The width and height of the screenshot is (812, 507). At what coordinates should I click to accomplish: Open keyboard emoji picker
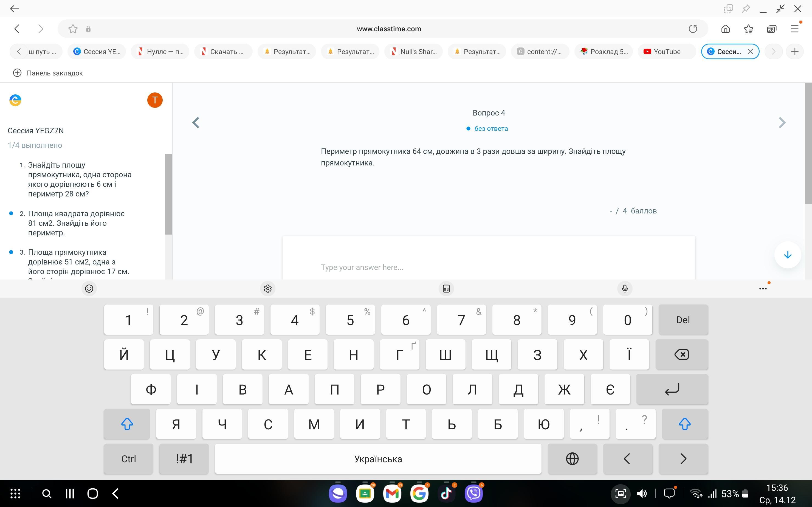pos(89,288)
